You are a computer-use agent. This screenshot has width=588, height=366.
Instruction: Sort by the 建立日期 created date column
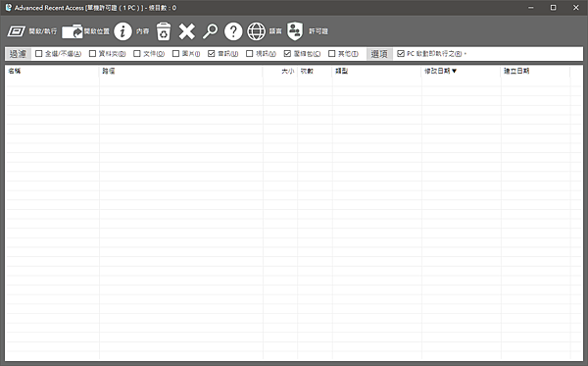(x=535, y=71)
